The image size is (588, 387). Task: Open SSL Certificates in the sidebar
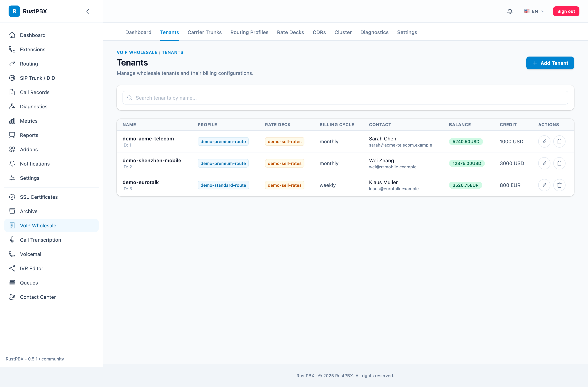pyautogui.click(x=51, y=197)
